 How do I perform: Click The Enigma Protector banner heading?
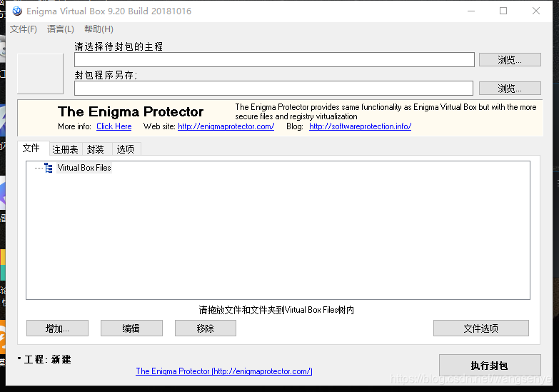pos(131,111)
